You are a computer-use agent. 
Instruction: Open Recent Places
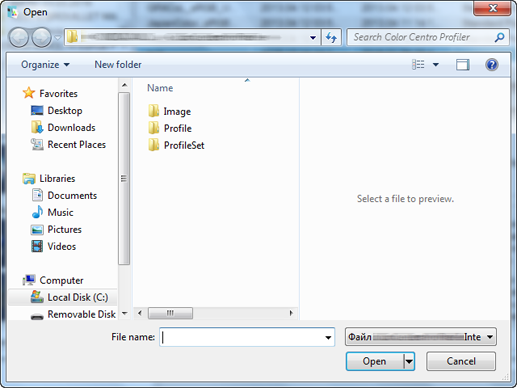[76, 145]
